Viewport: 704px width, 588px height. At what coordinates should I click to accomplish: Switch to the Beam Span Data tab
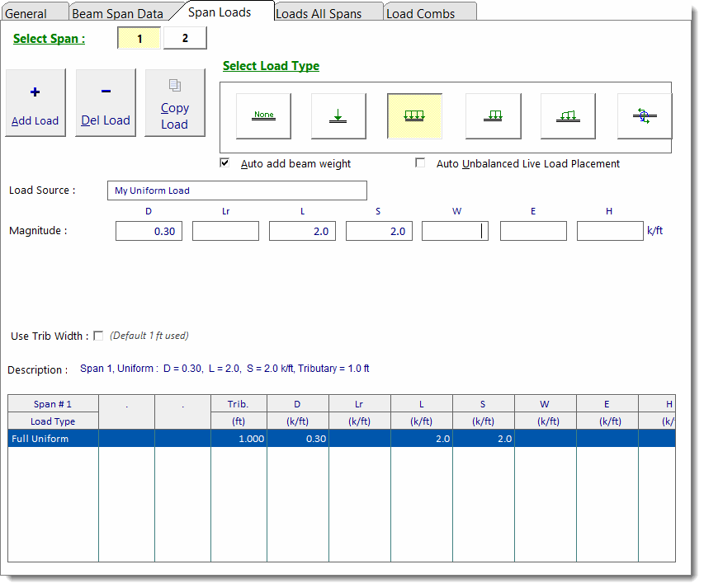118,13
